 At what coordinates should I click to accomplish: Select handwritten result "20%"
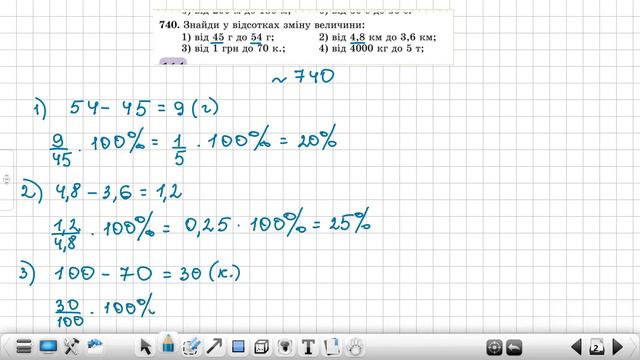coord(317,138)
